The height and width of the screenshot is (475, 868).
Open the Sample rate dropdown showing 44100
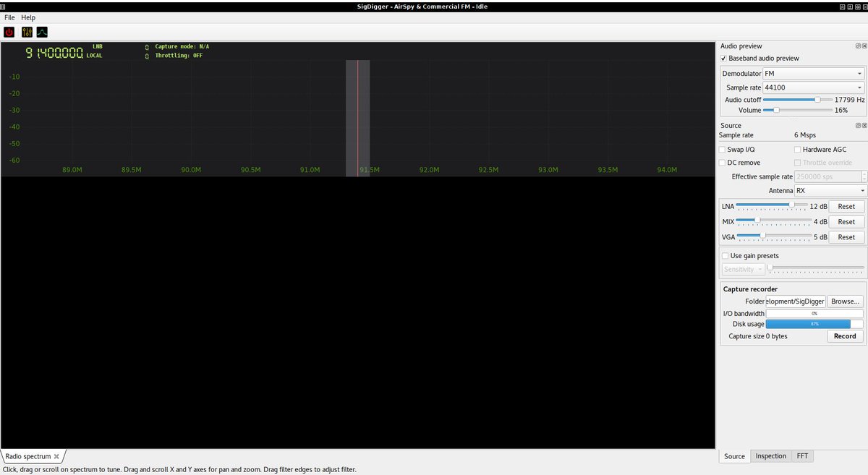(814, 87)
